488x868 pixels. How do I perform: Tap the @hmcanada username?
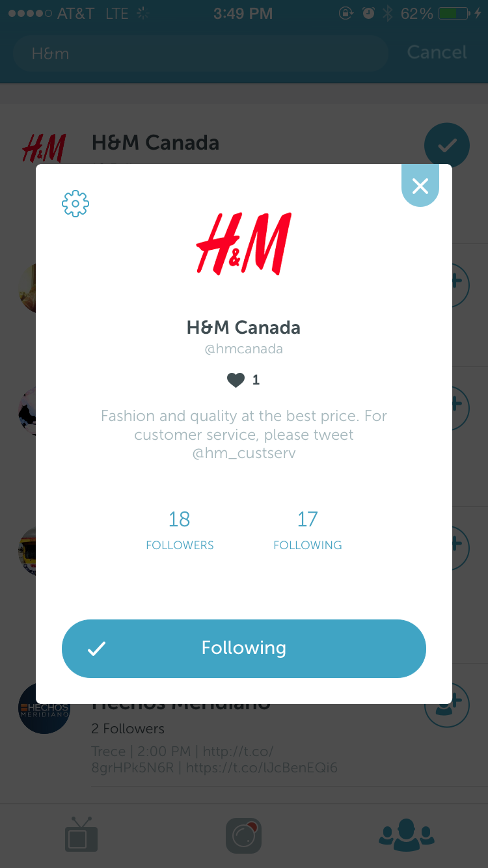point(244,349)
